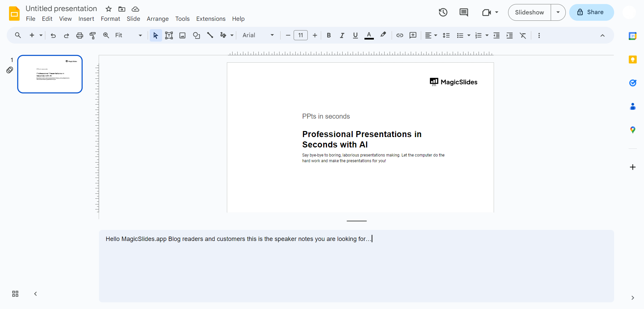Toggle bold formatting

pyautogui.click(x=329, y=35)
